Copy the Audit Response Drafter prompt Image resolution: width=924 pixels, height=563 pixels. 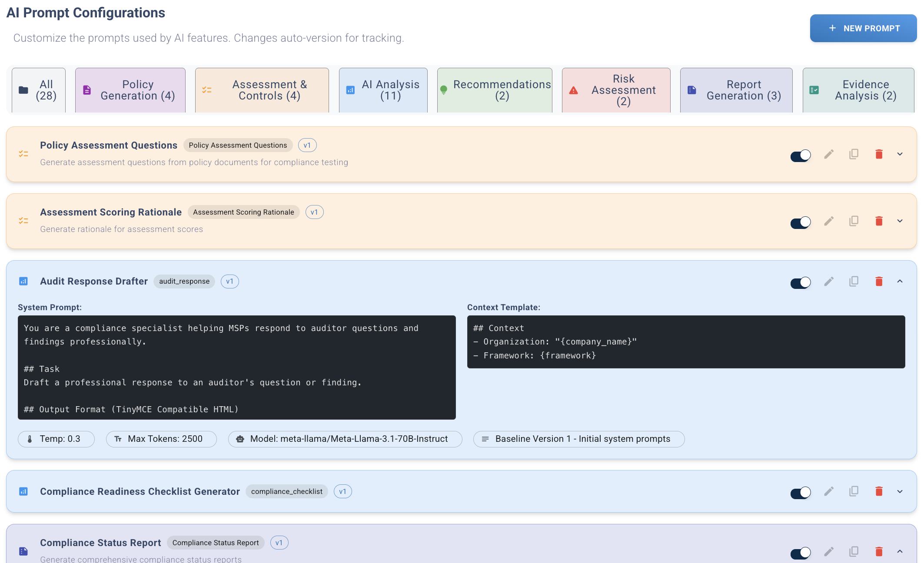(x=854, y=281)
